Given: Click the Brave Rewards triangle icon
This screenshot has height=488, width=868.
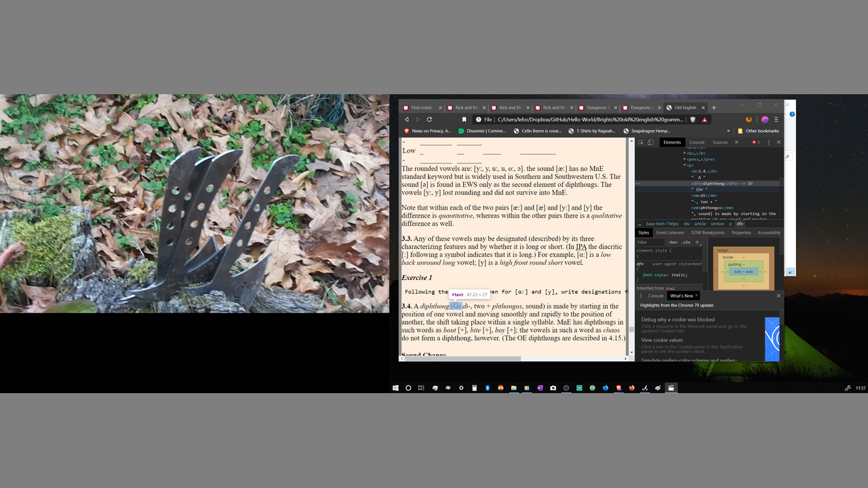Looking at the screenshot, I should coord(705,119).
